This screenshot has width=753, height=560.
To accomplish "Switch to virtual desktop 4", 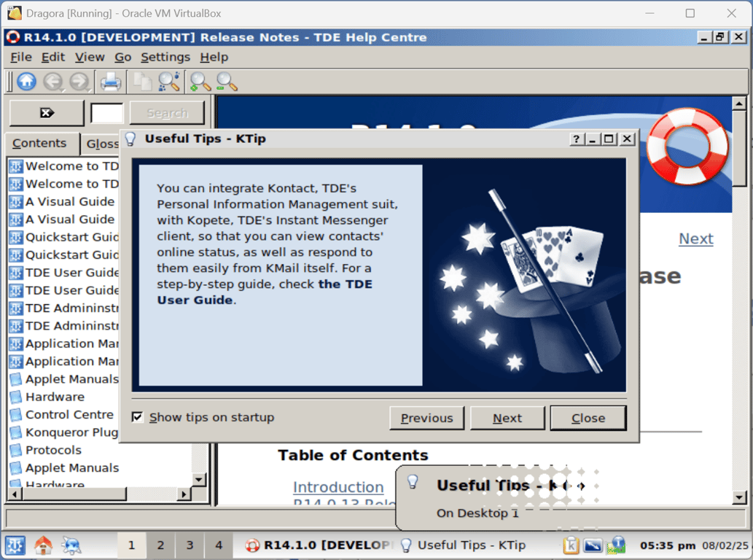I will (219, 545).
